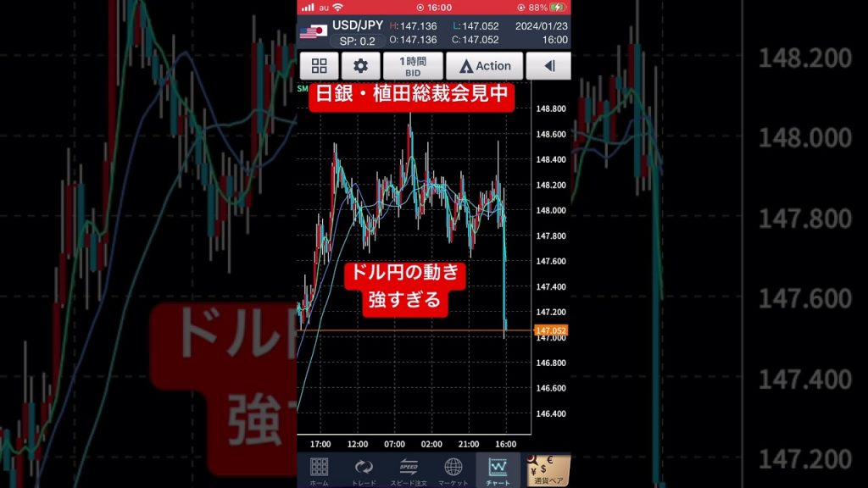The image size is (868, 488).
Task: Click the 07:00 time axis label
Action: [394, 443]
